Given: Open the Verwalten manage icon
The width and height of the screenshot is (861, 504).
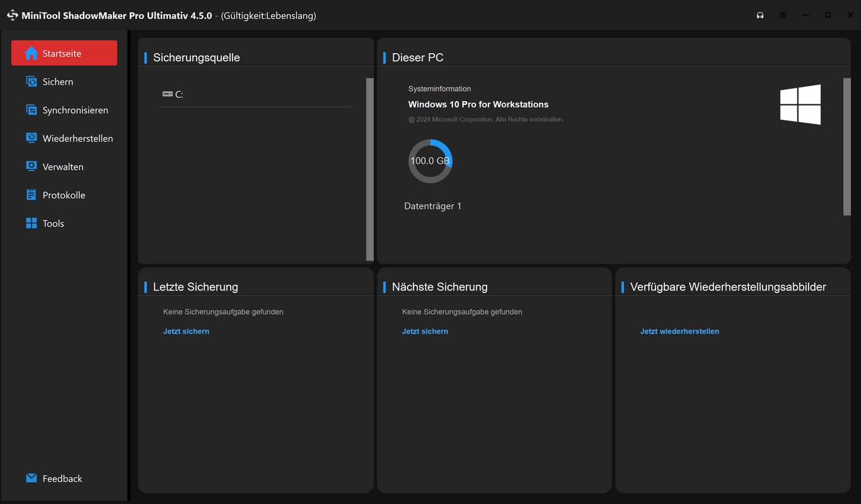Looking at the screenshot, I should tap(32, 167).
